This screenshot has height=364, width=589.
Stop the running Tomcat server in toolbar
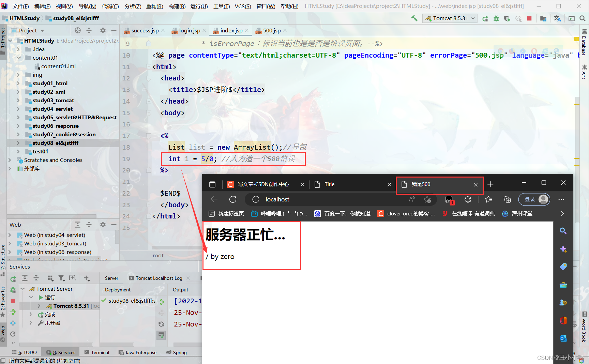(529, 18)
